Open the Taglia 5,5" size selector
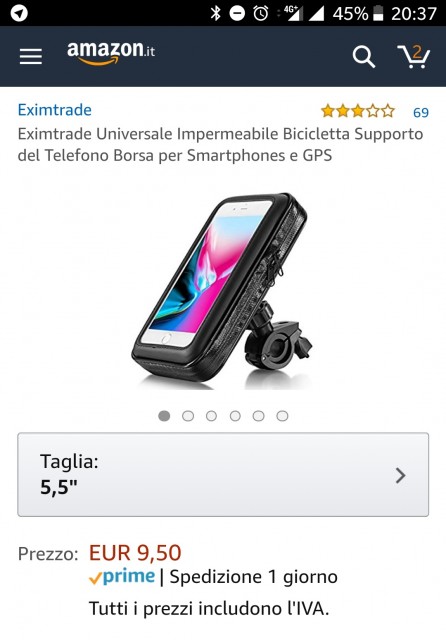 pyautogui.click(x=223, y=475)
